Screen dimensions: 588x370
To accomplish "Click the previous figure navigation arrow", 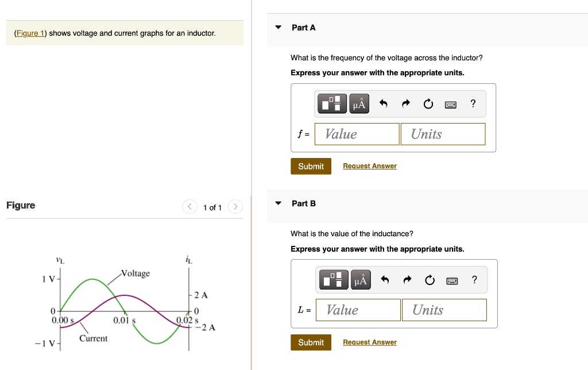I will pos(189,206).
